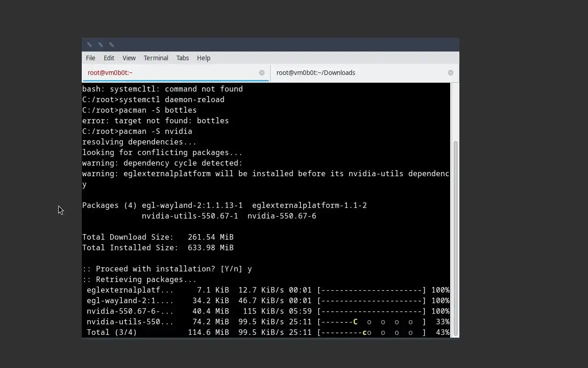588x368 pixels.
Task: Open the View menu
Action: click(x=129, y=58)
